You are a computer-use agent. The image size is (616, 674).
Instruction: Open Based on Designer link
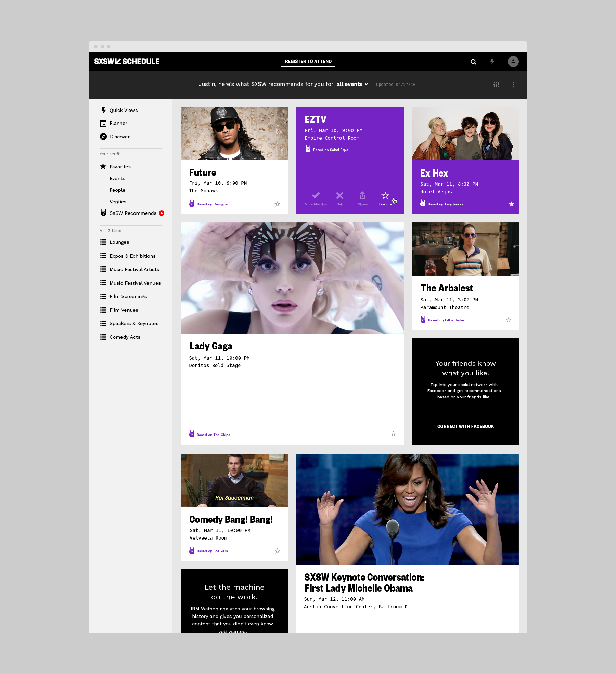pyautogui.click(x=213, y=204)
